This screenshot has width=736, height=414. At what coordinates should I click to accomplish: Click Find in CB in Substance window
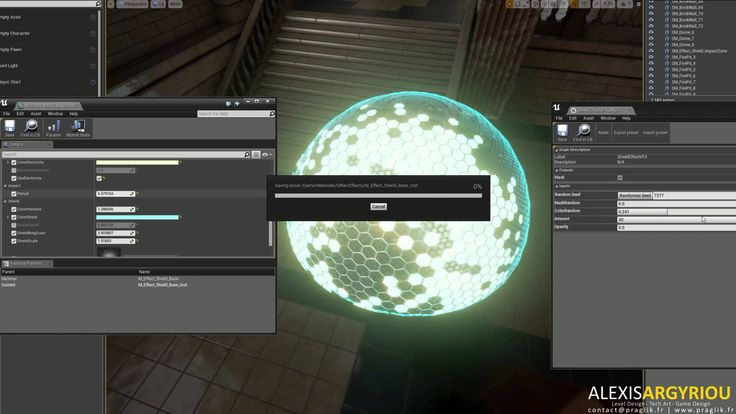583,132
